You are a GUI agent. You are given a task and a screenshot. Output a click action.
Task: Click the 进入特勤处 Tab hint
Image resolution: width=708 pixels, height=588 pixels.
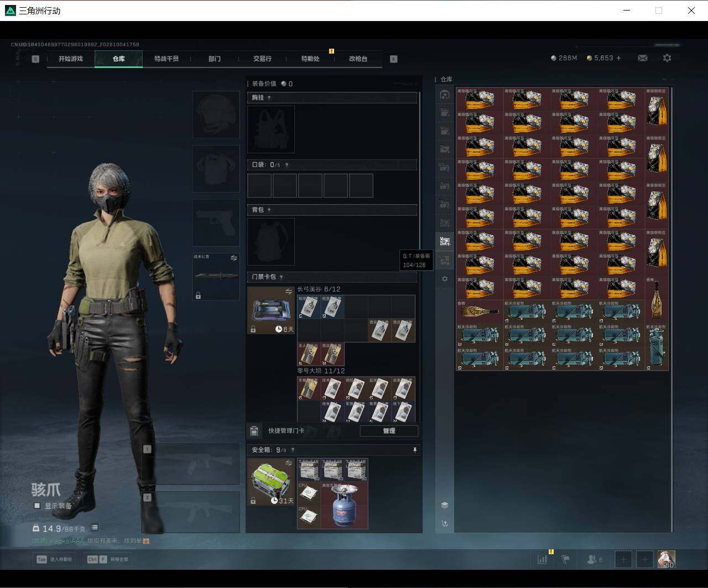pyautogui.click(x=54, y=559)
